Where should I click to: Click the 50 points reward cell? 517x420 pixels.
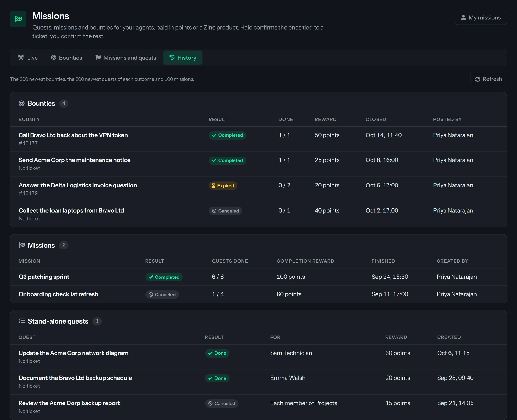tap(327, 135)
